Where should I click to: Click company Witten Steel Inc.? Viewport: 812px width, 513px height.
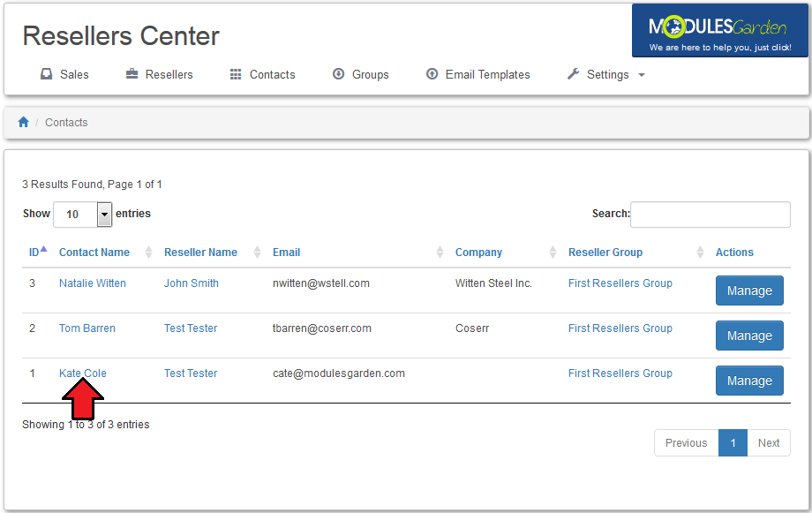pyautogui.click(x=493, y=283)
